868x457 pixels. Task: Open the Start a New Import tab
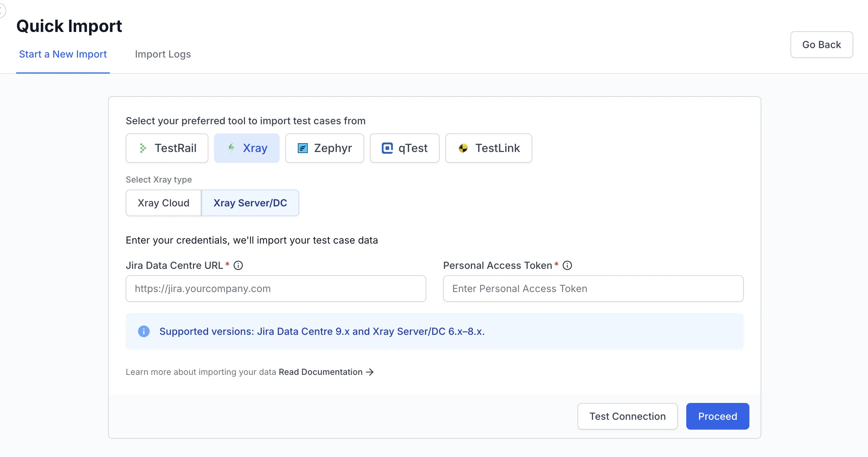pos(63,54)
